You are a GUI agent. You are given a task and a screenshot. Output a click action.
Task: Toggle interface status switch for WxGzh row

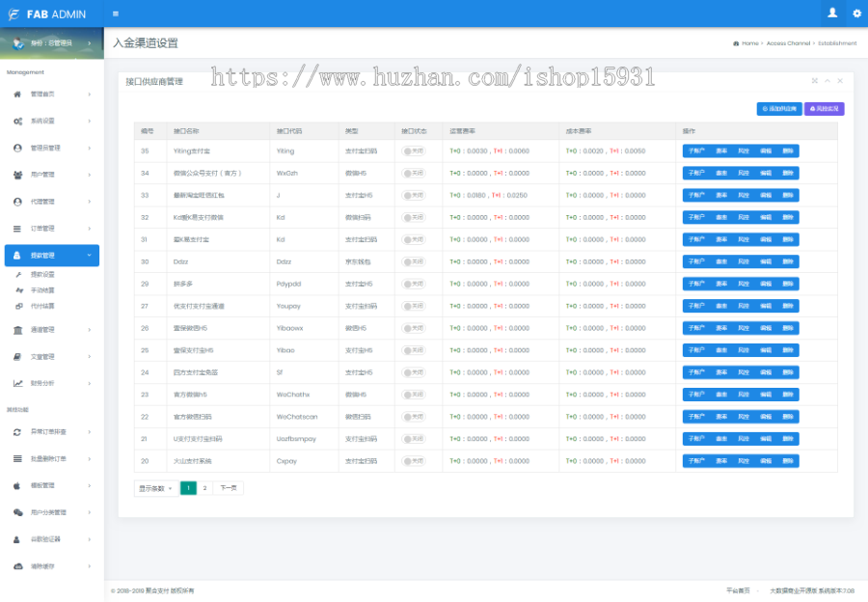click(x=414, y=174)
